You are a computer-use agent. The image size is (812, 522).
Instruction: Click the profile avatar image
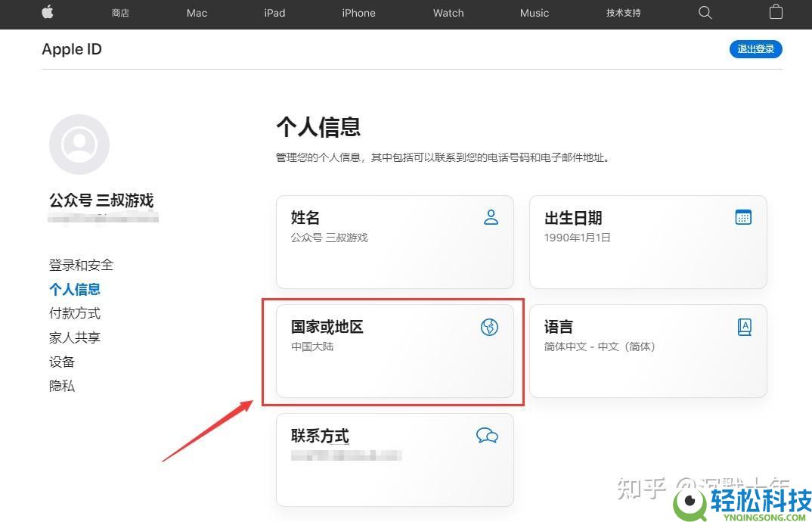(79, 144)
